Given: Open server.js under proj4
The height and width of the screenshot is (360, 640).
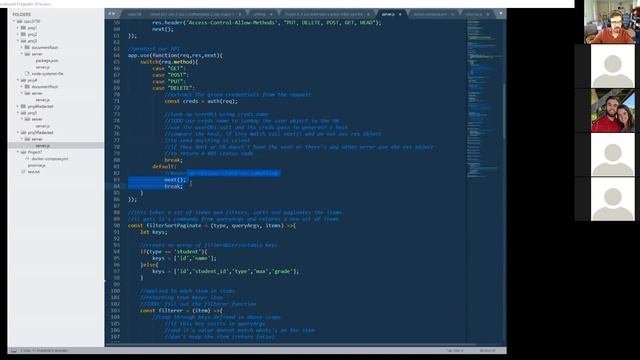Looking at the screenshot, I should coord(42,100).
